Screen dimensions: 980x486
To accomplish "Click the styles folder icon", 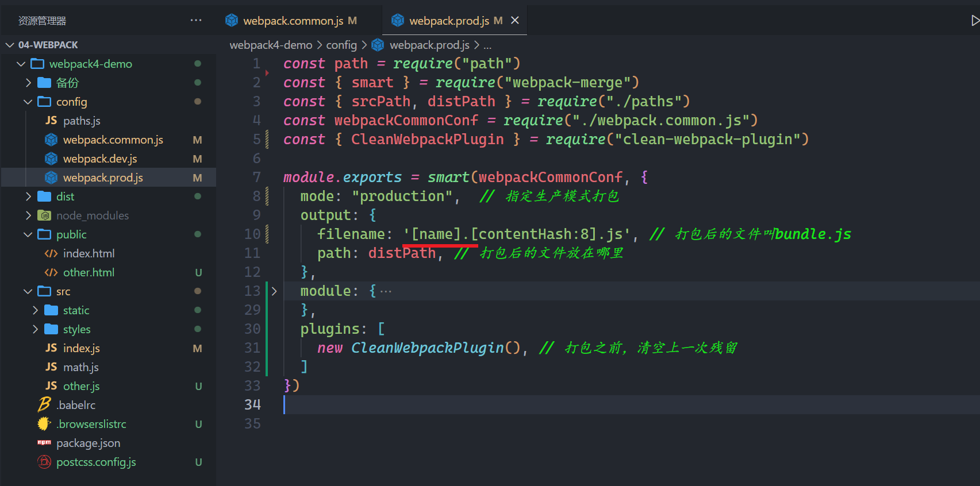I will (x=51, y=329).
